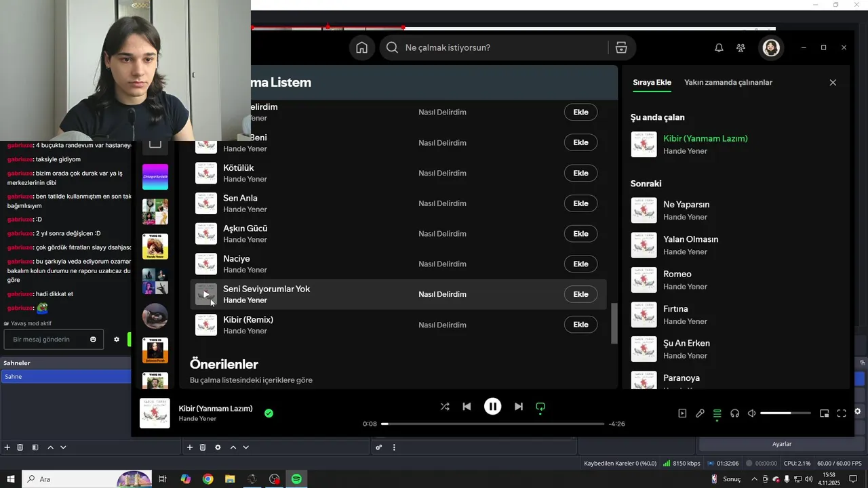Toggle the Now Playing view icon
The height and width of the screenshot is (488, 868).
[682, 413]
